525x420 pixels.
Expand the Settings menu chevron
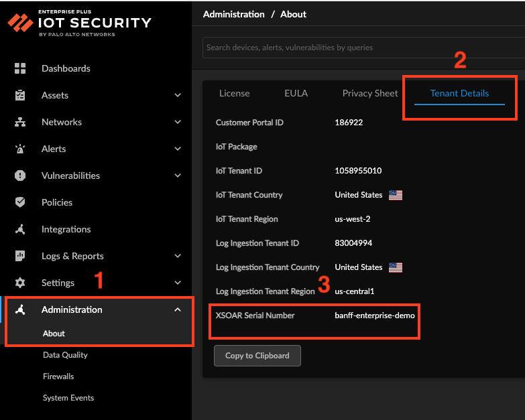(178, 283)
